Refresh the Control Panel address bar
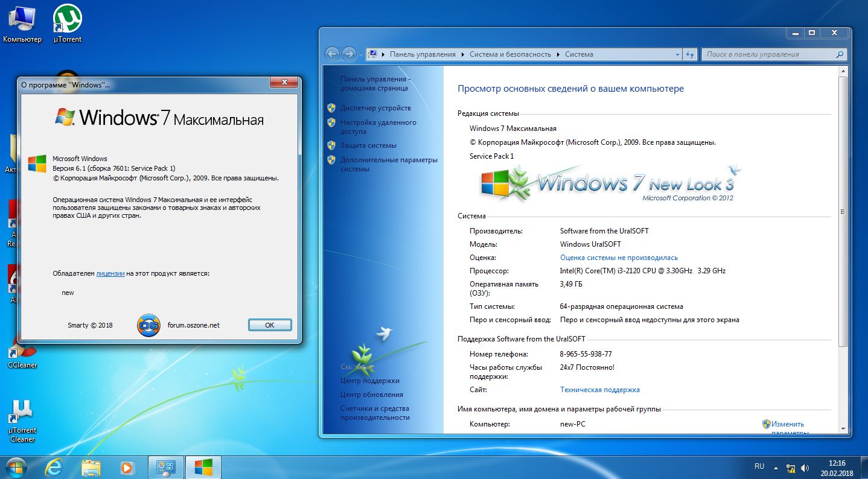868x479 pixels. point(691,54)
